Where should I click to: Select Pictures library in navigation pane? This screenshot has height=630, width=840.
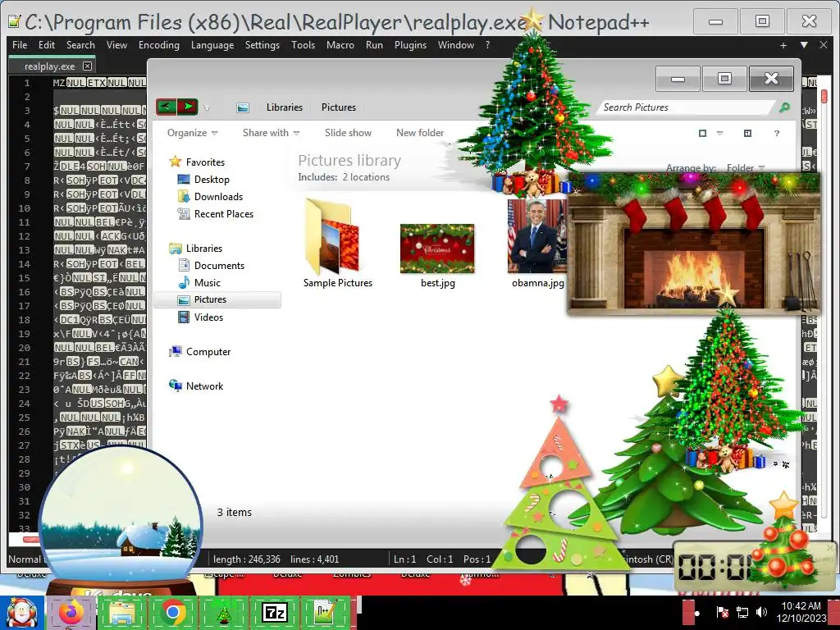[x=217, y=299]
